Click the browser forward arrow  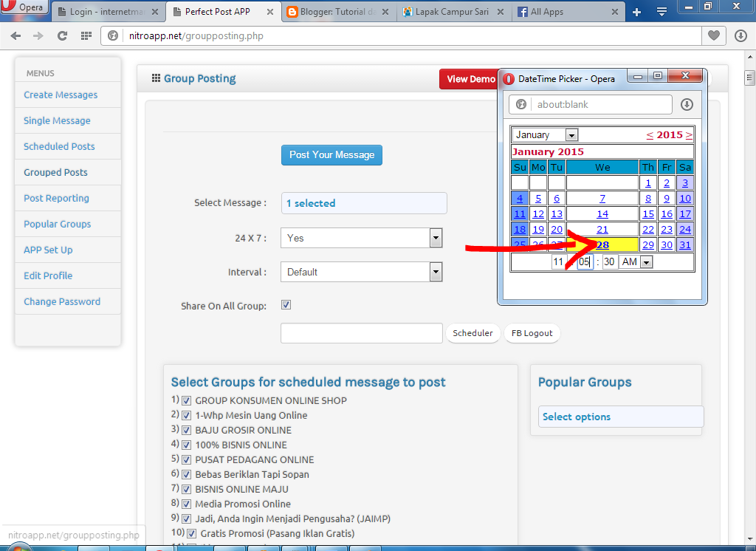(x=38, y=35)
